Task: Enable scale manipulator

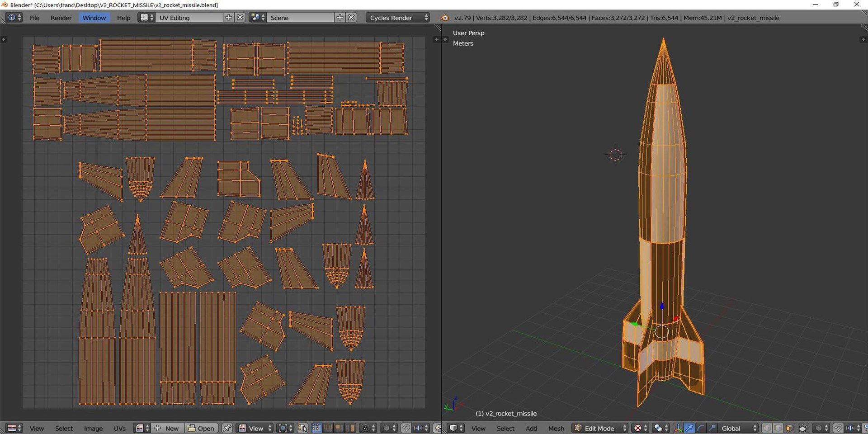Action: (x=712, y=428)
